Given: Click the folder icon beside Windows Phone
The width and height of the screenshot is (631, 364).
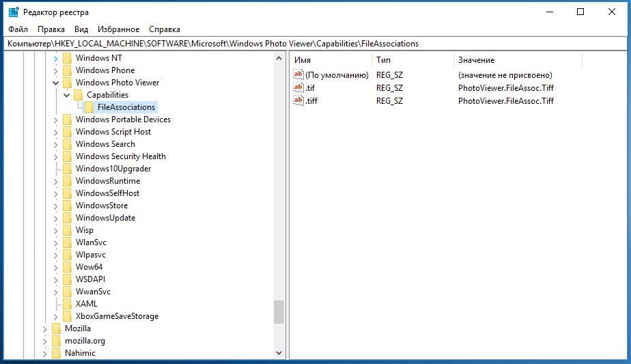Looking at the screenshot, I should (x=67, y=70).
